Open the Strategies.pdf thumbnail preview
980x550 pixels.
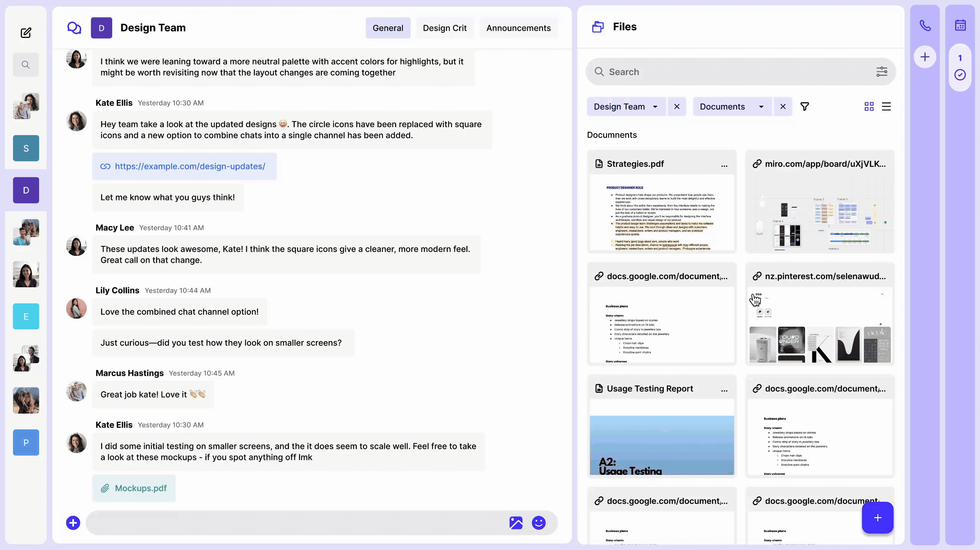click(x=662, y=213)
